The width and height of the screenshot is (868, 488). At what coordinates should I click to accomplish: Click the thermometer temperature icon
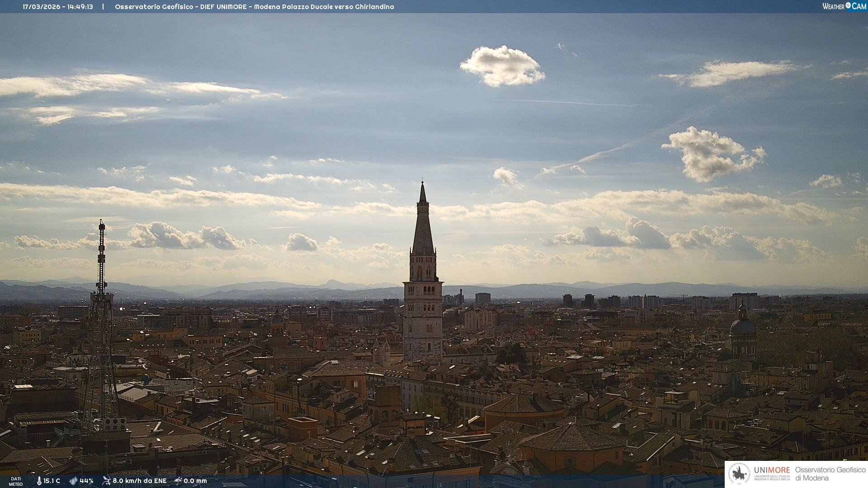click(39, 481)
